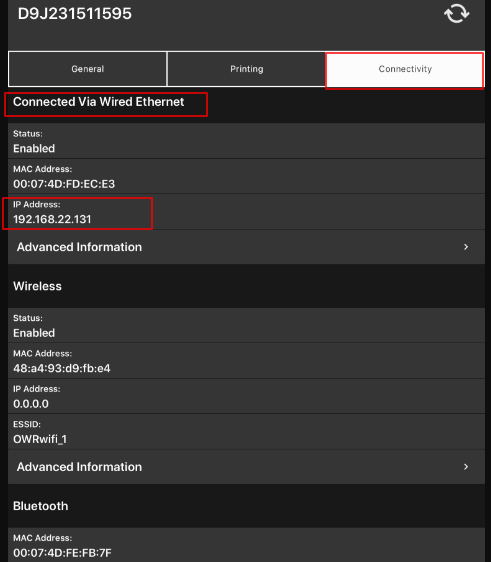Open the Printing tab
The height and width of the screenshot is (562, 491).
[247, 69]
